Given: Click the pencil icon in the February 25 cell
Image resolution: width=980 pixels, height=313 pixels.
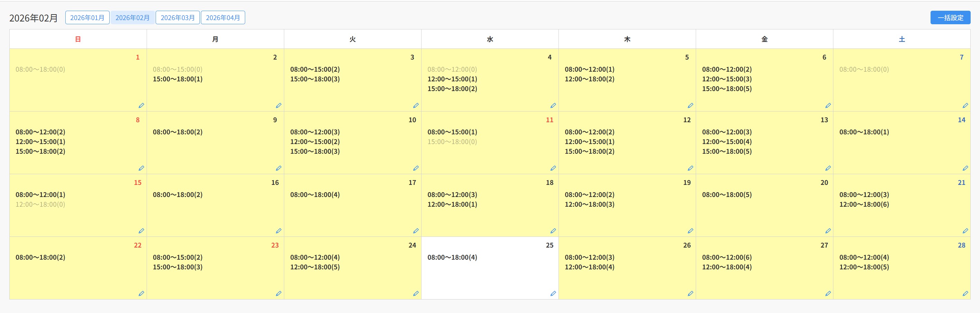Looking at the screenshot, I should 553,294.
